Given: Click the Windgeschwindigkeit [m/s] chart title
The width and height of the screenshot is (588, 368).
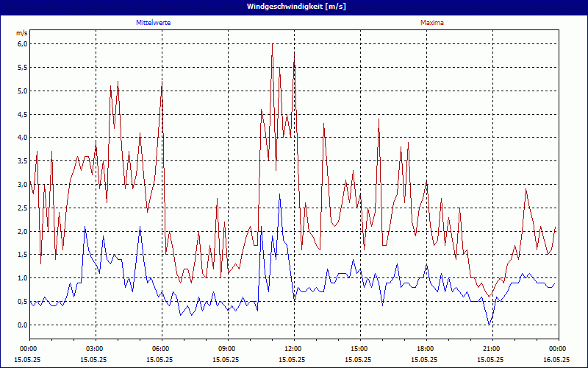Looking at the screenshot, I should (294, 6).
